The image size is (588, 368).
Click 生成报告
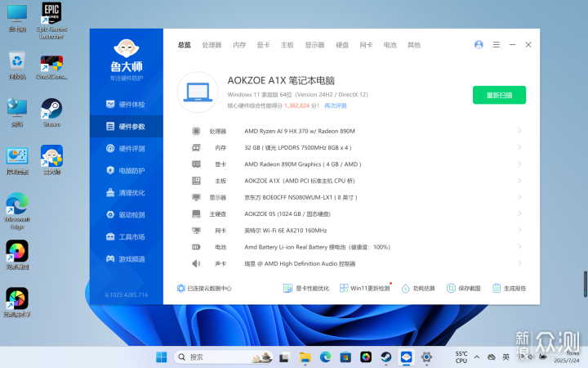point(510,289)
